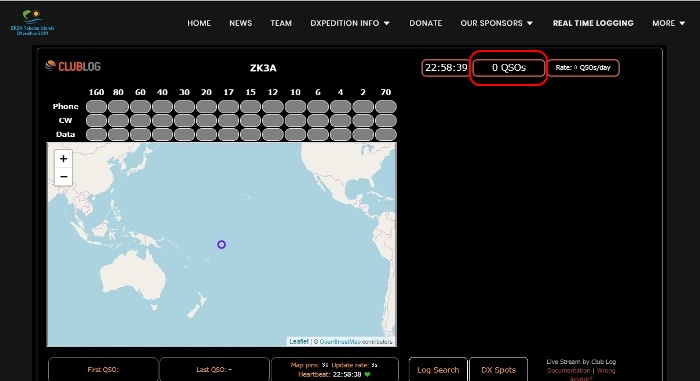
Task: Click the Data 30 band slot
Action: (184, 134)
